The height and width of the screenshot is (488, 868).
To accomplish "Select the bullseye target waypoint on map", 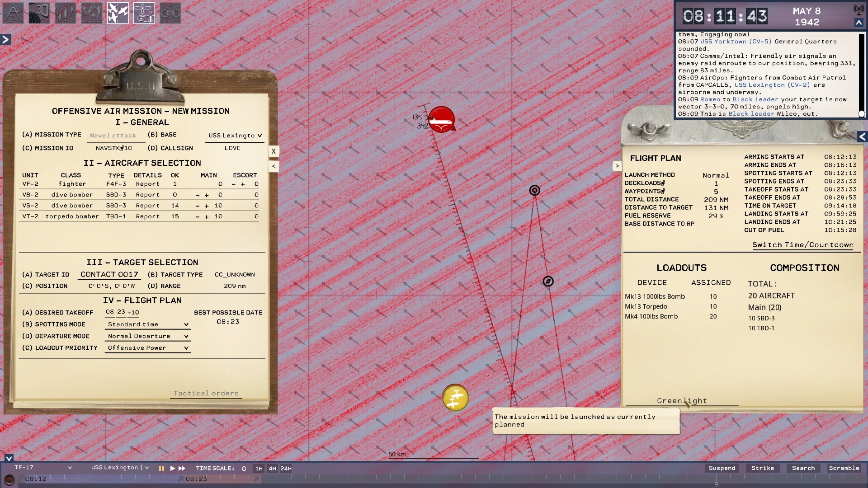I will point(535,191).
